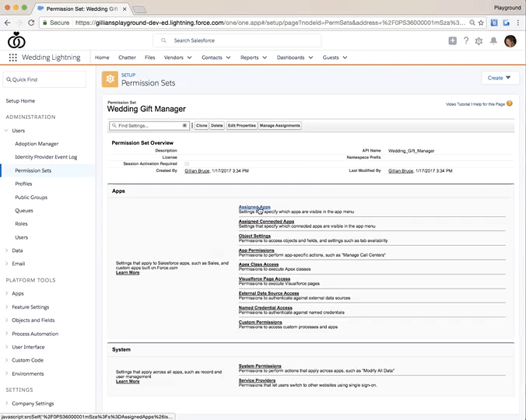Image resolution: width=526 pixels, height=420 pixels.
Task: Click the Clone button
Action: tap(202, 125)
